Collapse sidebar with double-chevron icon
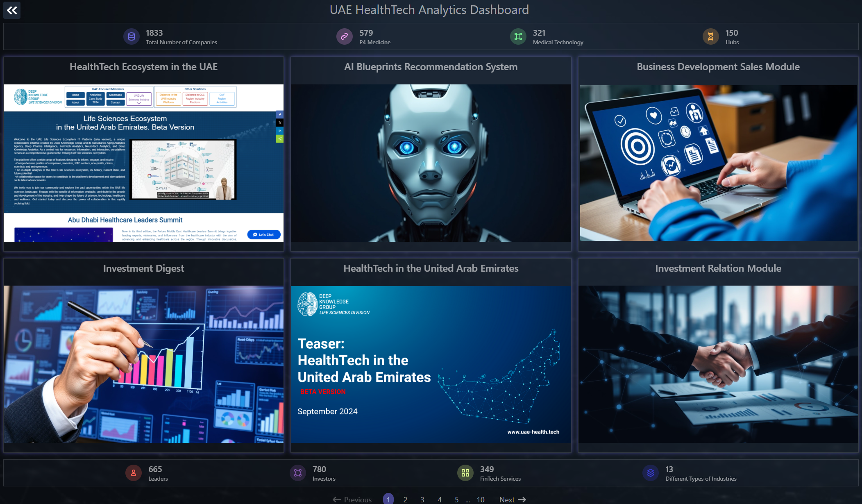The image size is (862, 504). click(x=12, y=10)
